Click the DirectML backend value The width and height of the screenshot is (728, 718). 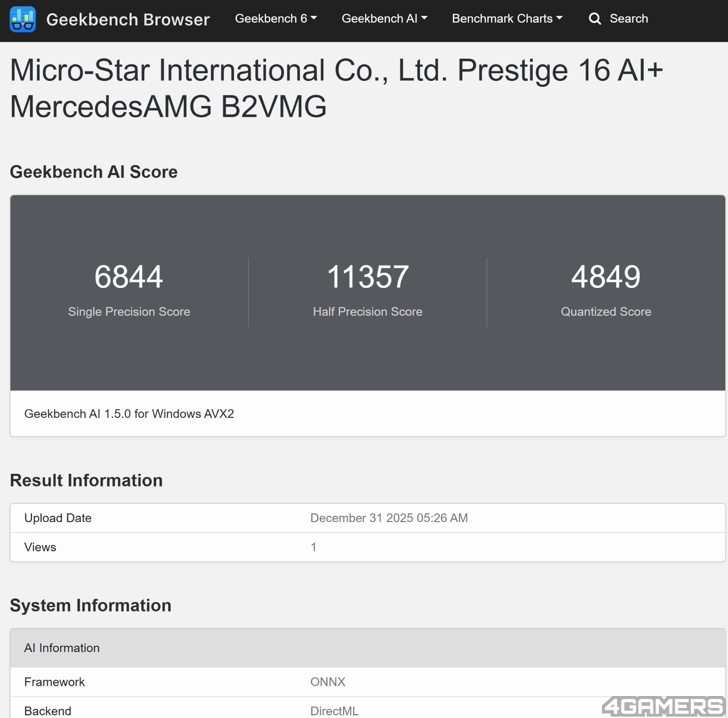334,711
